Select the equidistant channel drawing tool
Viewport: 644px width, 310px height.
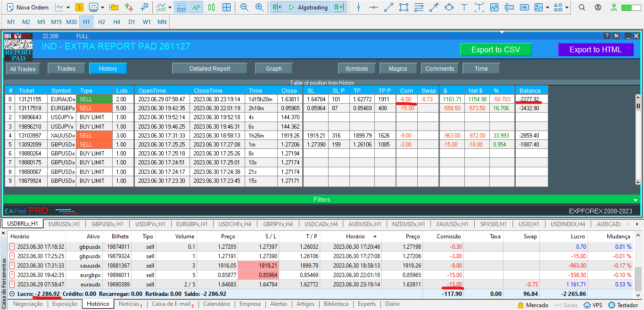click(x=404, y=8)
